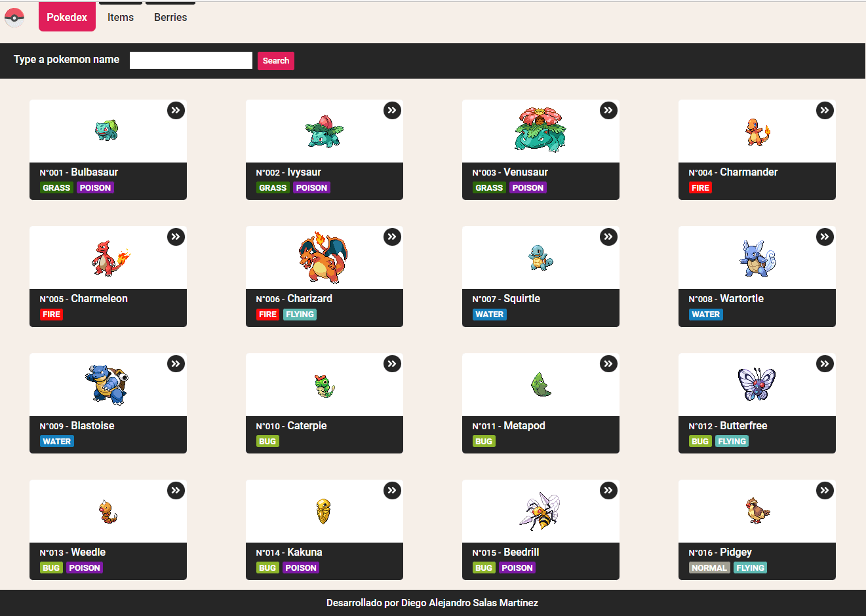Open Ivysaur details arrow icon
This screenshot has height=616, width=866.
tap(392, 110)
